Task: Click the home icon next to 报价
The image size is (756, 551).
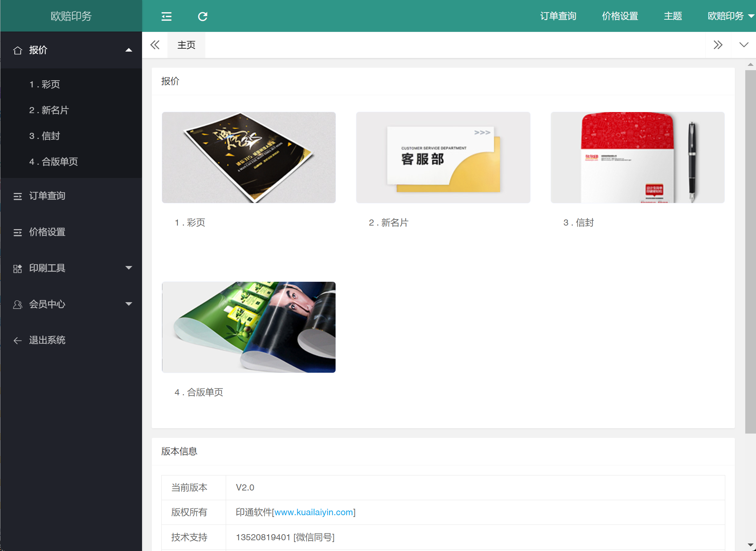Action: coord(18,50)
